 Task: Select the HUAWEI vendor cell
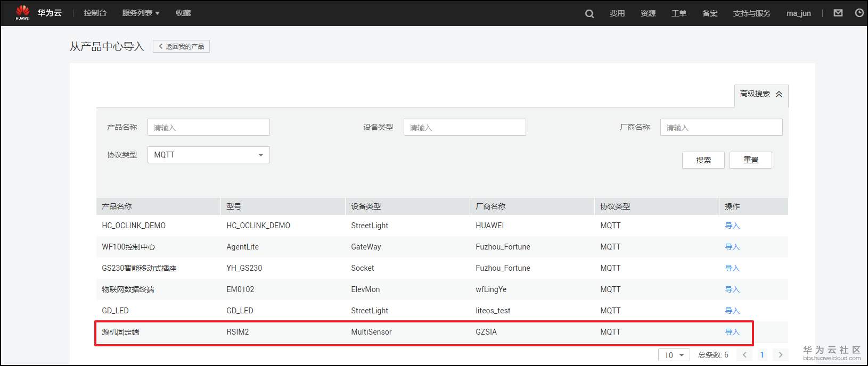click(490, 226)
